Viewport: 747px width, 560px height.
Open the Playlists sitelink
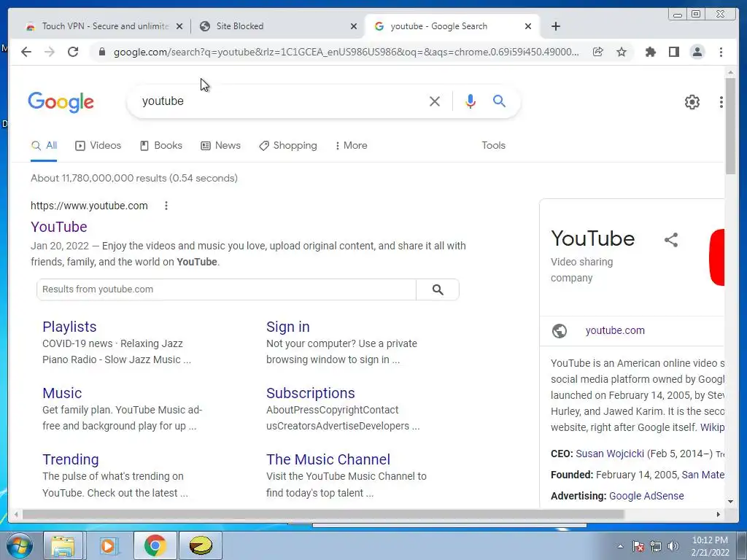69,327
